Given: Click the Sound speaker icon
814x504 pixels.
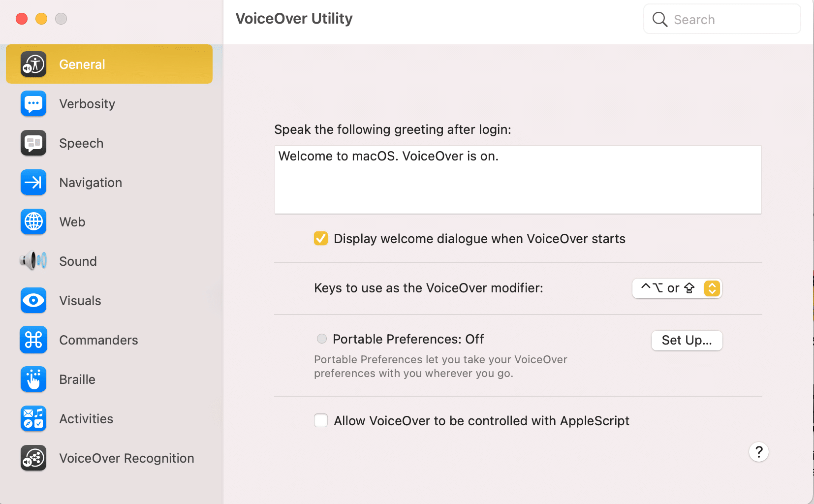Looking at the screenshot, I should coord(32,261).
